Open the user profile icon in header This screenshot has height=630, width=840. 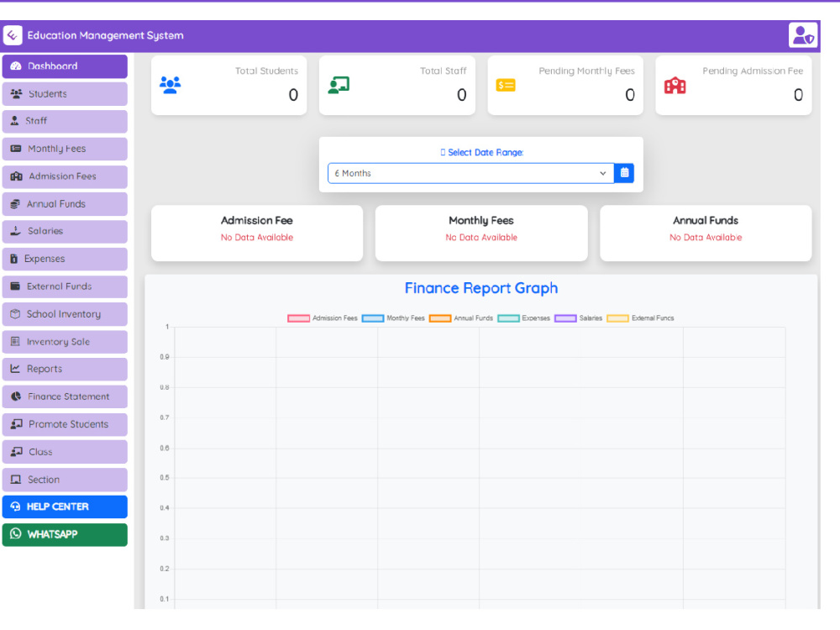point(802,35)
